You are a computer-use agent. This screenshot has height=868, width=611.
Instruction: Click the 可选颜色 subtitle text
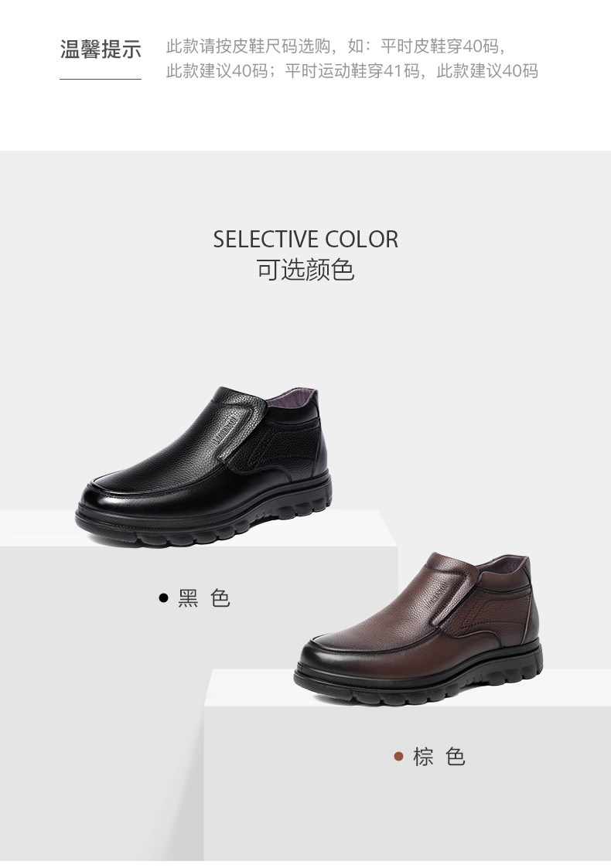click(305, 271)
